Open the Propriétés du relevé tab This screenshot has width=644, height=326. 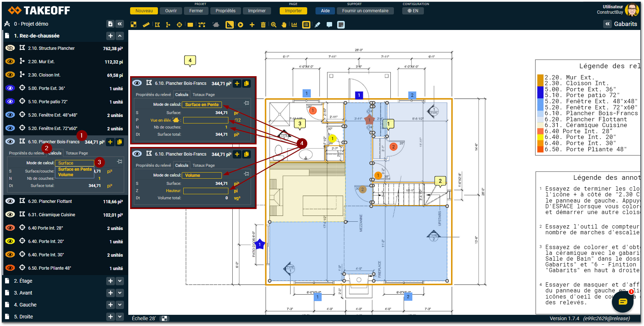[x=26, y=153]
